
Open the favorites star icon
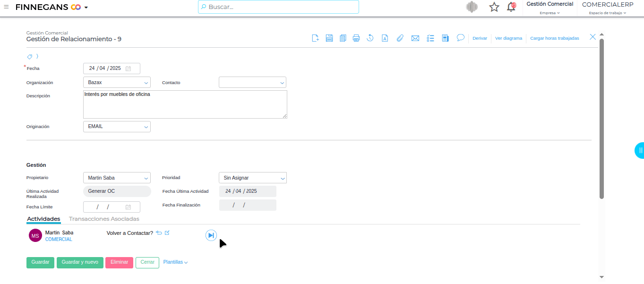point(494,7)
